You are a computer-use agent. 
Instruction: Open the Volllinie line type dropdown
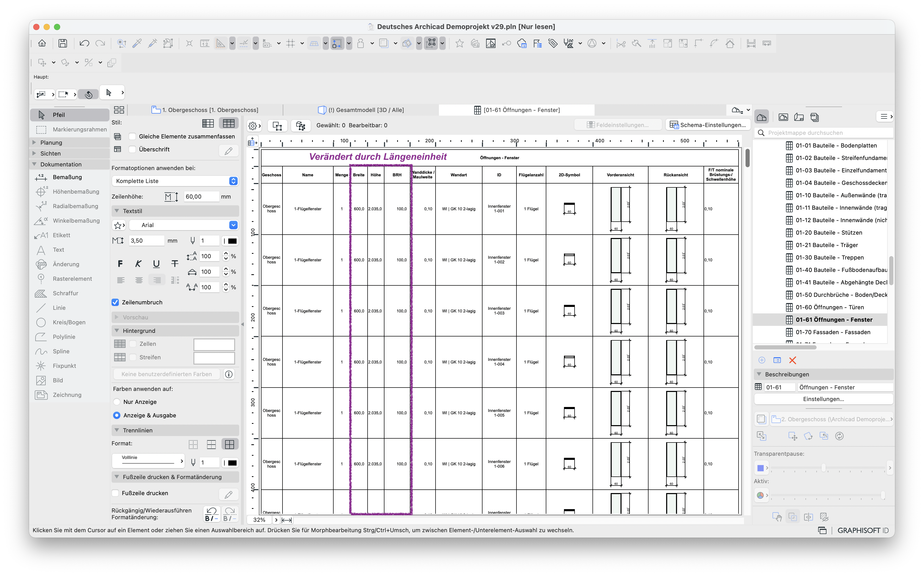pyautogui.click(x=148, y=461)
